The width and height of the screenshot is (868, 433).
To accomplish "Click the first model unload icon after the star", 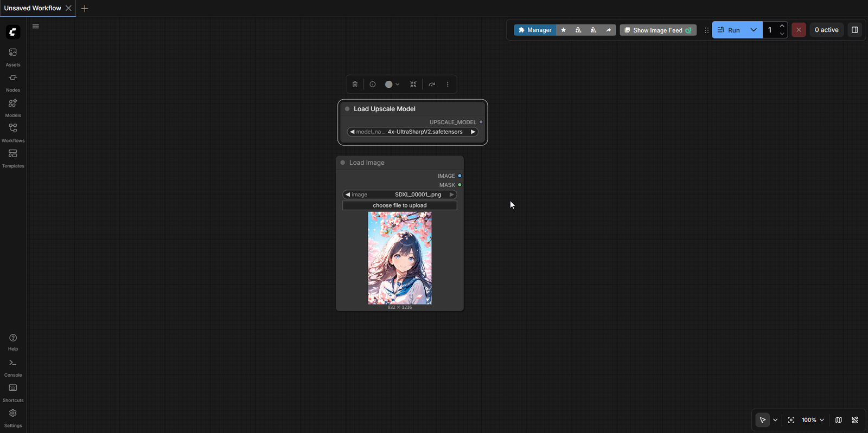I will point(578,30).
